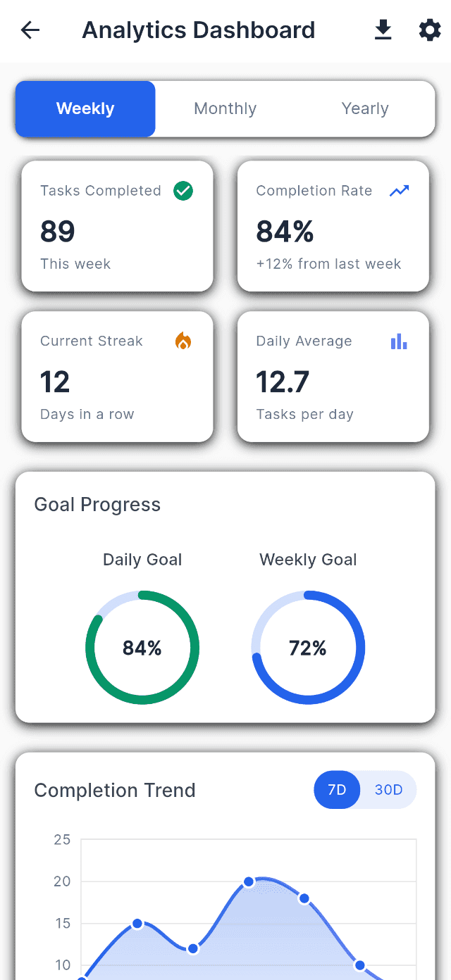Image resolution: width=451 pixels, height=980 pixels.
Task: Click the download report icon
Action: tap(383, 30)
